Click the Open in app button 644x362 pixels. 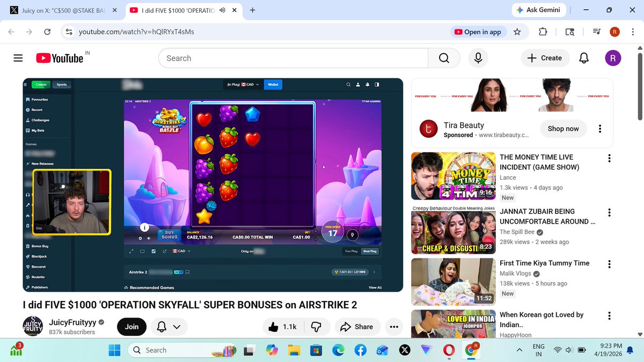pyautogui.click(x=478, y=32)
